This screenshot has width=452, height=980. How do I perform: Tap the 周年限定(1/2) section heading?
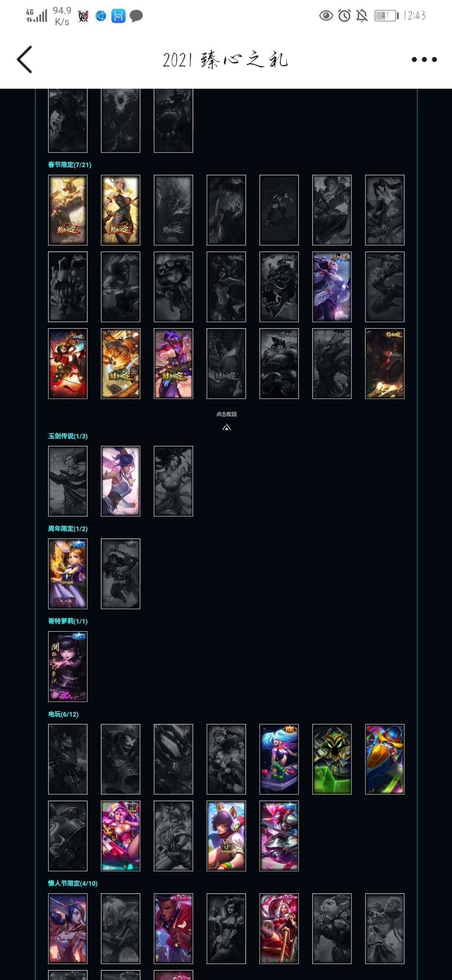point(68,529)
